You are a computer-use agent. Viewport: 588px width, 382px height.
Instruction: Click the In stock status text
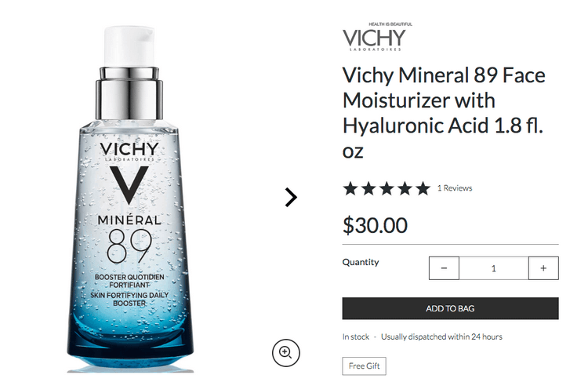[x=355, y=337]
